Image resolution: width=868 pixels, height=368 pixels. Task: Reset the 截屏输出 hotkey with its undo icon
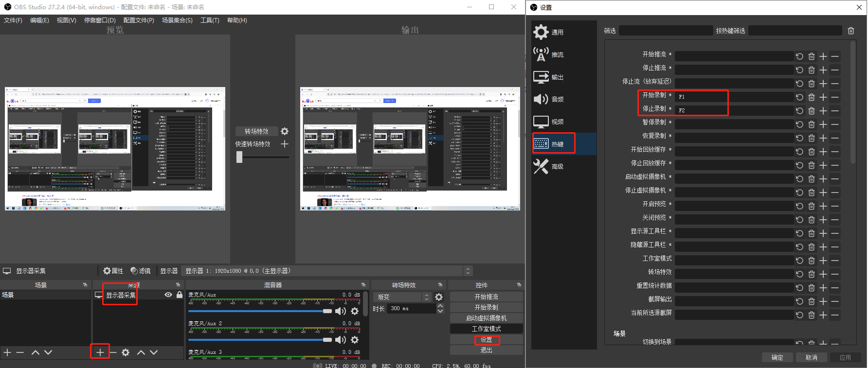(799, 301)
